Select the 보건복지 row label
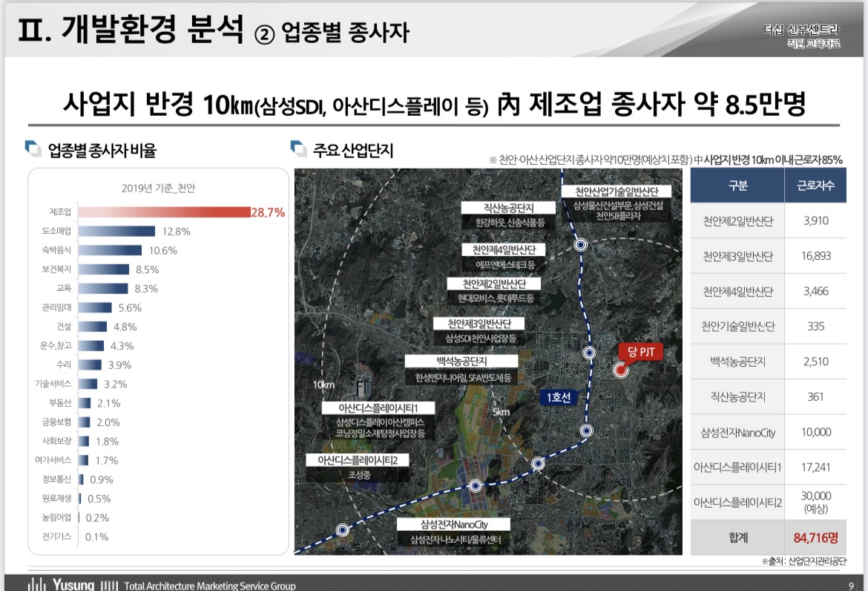This screenshot has height=591, width=868. click(x=56, y=270)
